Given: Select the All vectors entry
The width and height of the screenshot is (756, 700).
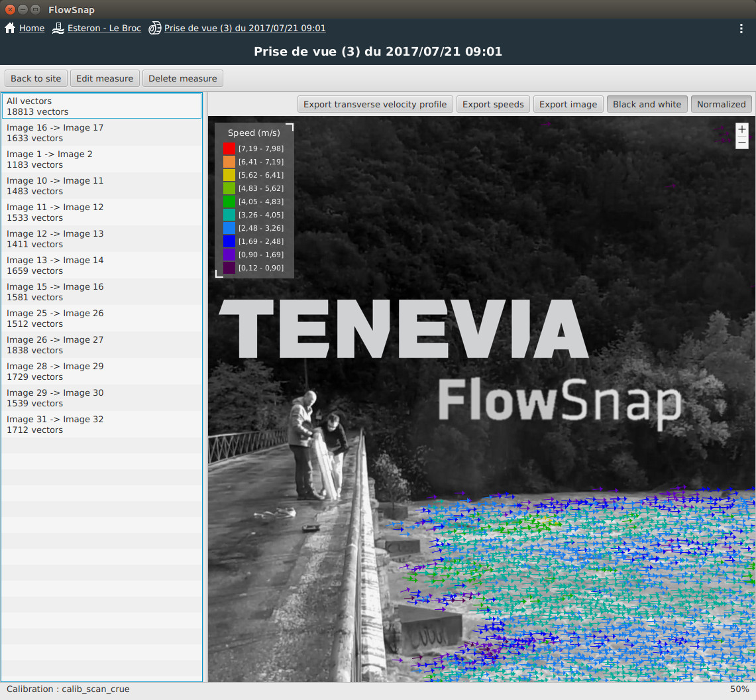Looking at the screenshot, I should point(101,106).
